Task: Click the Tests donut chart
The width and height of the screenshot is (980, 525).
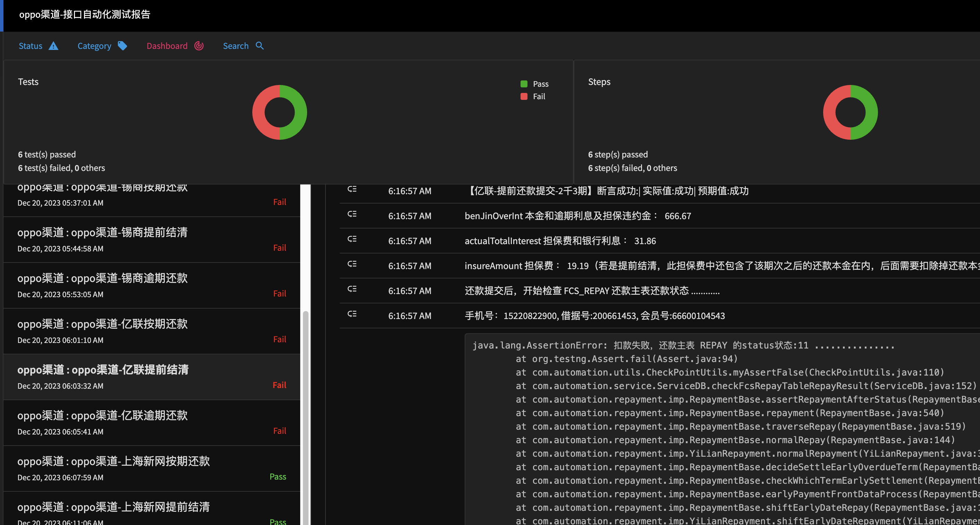Action: coord(280,112)
